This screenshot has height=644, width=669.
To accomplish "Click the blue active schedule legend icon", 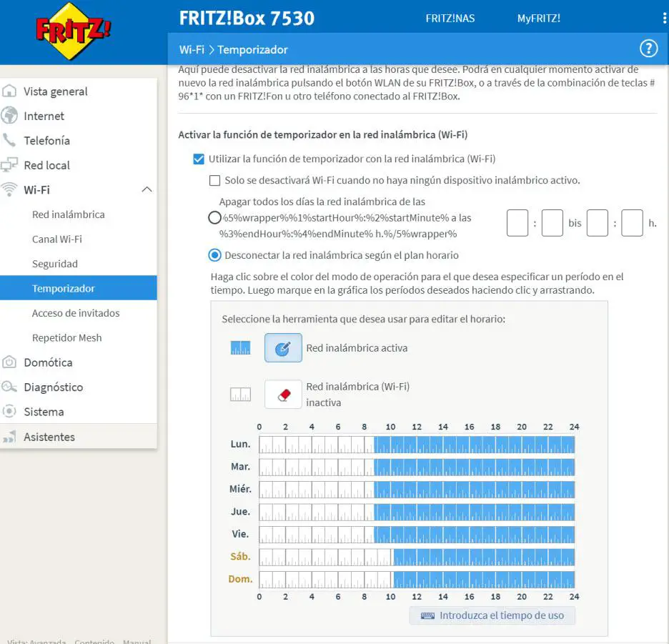I will pyautogui.click(x=240, y=348).
